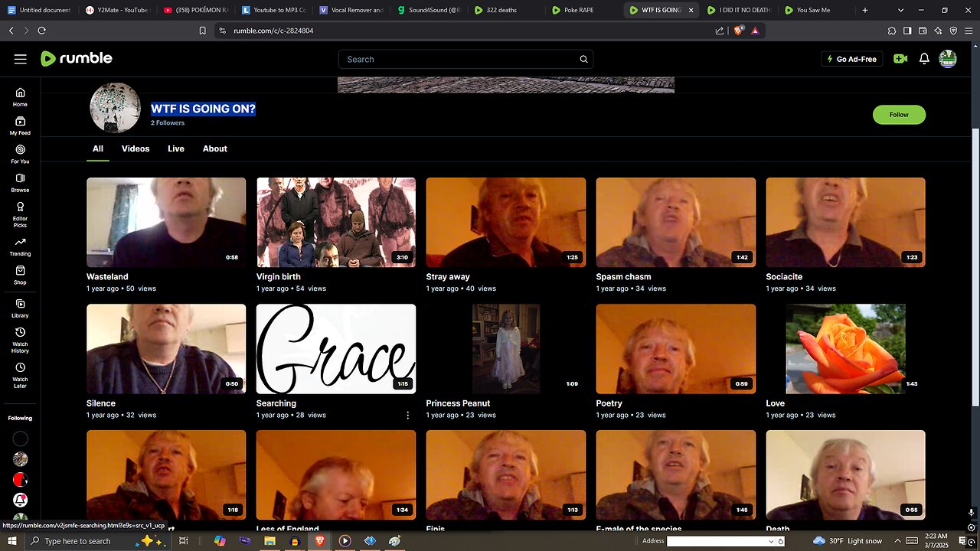Open the Rumble hamburger menu

(x=21, y=59)
